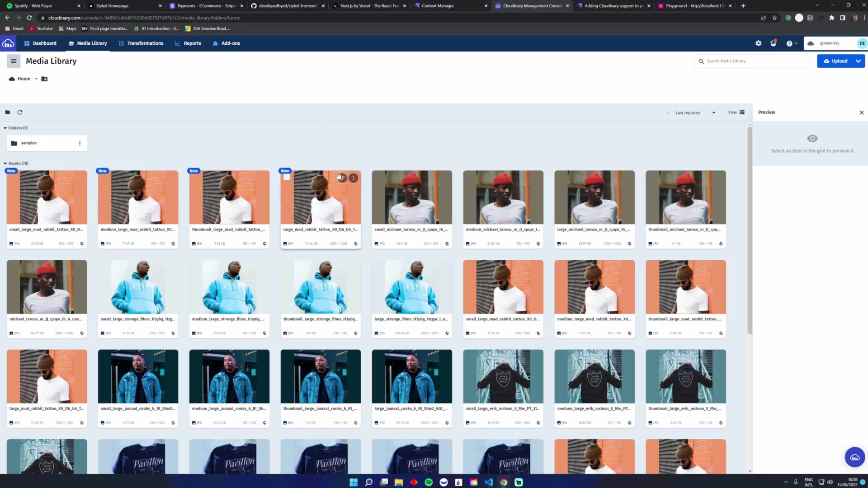Viewport: 868px width, 488px height.
Task: Open Spotify from the Windows taskbar
Action: pos(429,482)
